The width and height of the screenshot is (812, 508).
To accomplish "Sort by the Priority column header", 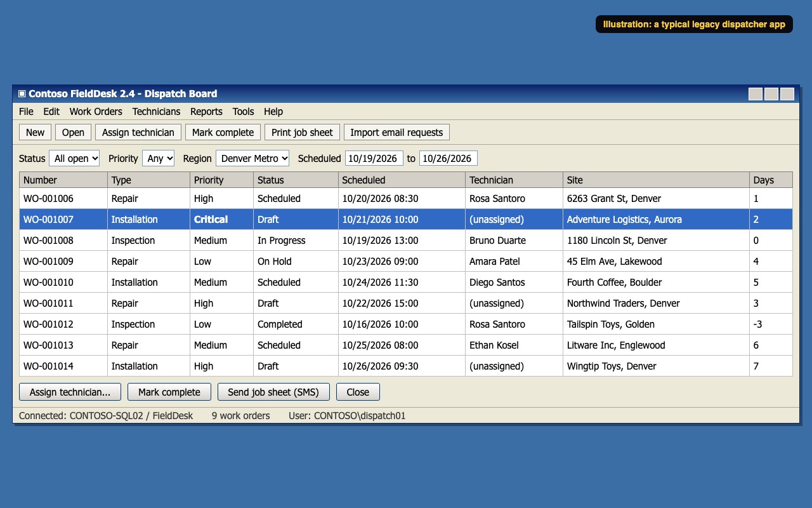I will coord(221,180).
